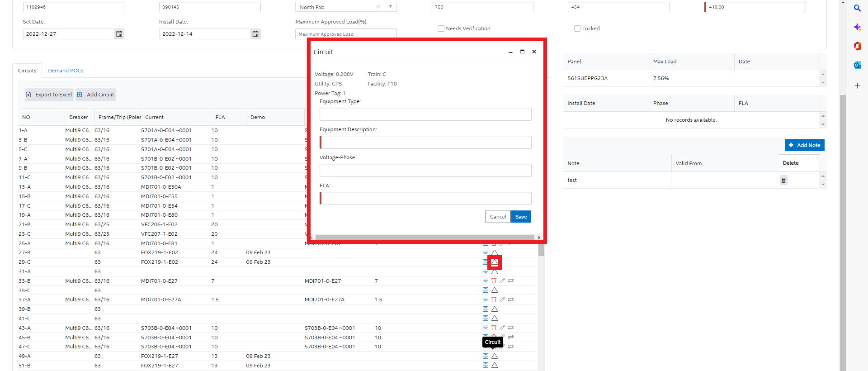Viewport: 868px width, 371px height.
Task: Open the Install Date calendar dropdown
Action: [255, 34]
